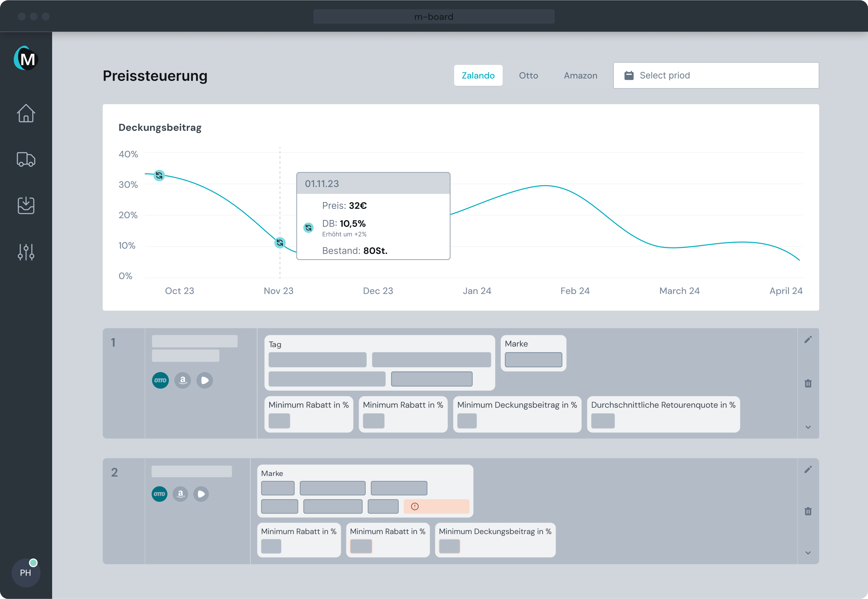Click the Deckungsbeitrag chart title
The height and width of the screenshot is (599, 868).
point(160,128)
